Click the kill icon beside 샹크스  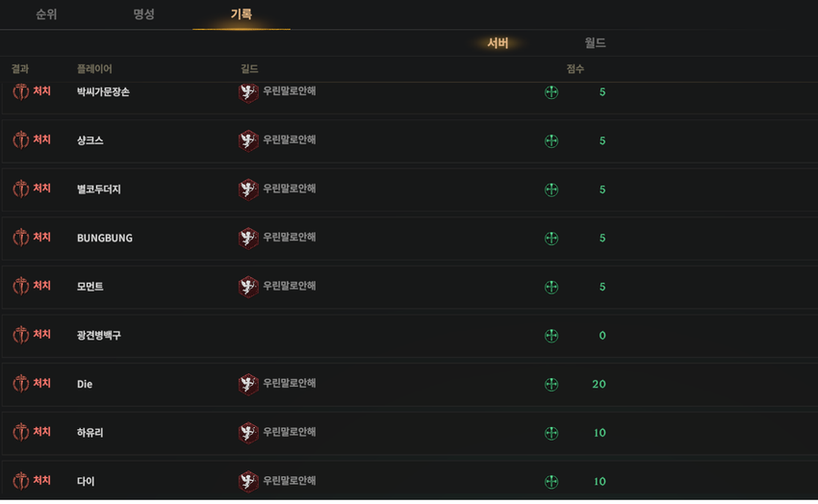[21, 140]
